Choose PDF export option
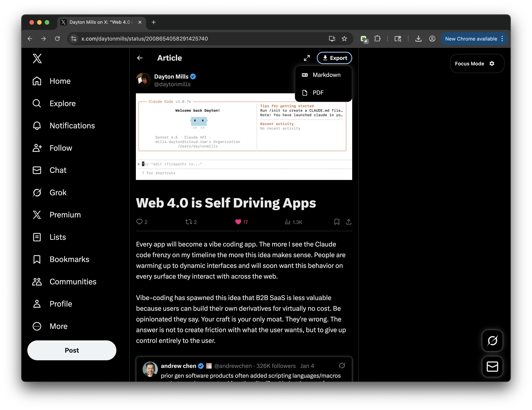532x410 pixels. (318, 93)
